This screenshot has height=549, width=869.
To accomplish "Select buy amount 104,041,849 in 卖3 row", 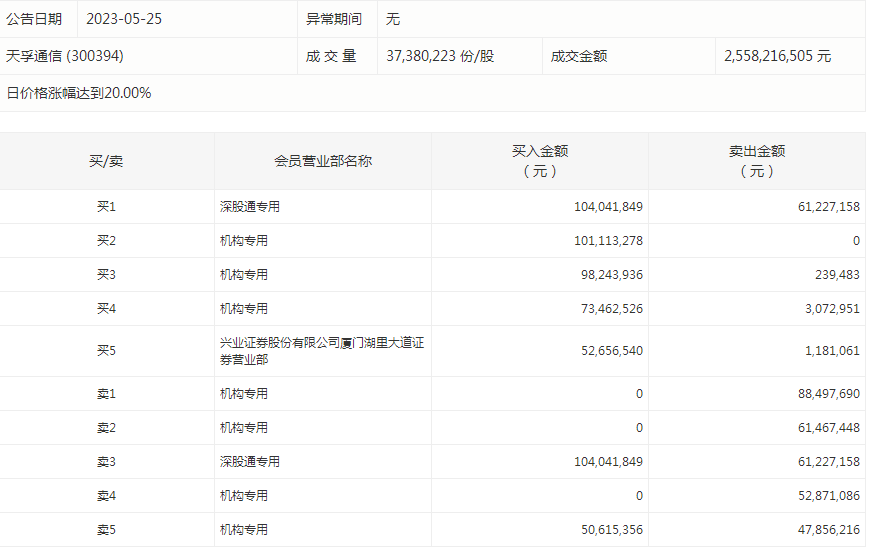I will (x=608, y=461).
